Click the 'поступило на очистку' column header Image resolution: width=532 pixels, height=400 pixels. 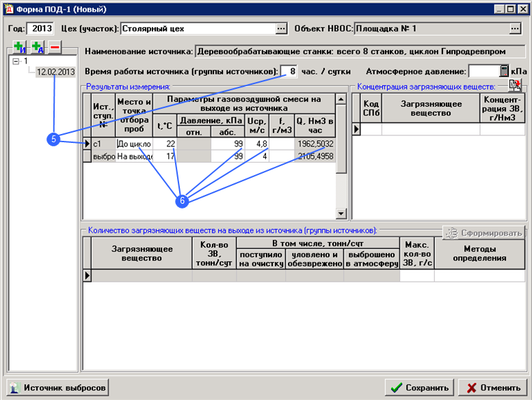pyautogui.click(x=261, y=259)
